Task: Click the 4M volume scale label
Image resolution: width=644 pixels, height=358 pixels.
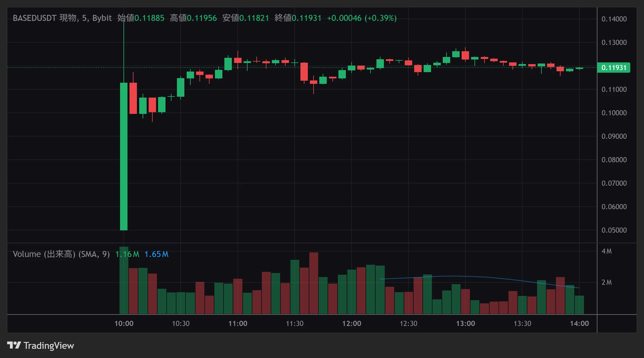Action: point(607,251)
